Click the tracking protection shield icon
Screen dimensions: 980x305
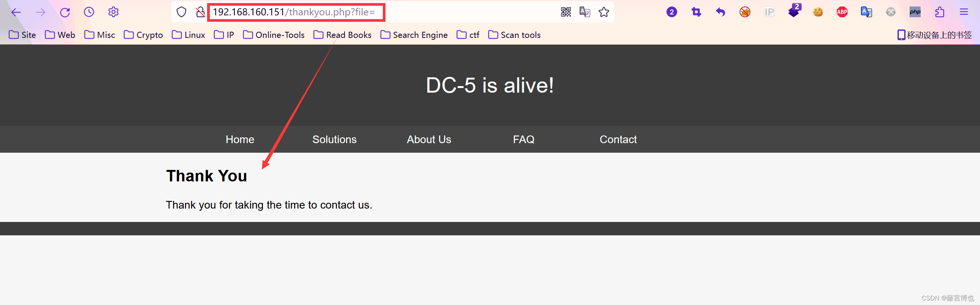coord(181,12)
